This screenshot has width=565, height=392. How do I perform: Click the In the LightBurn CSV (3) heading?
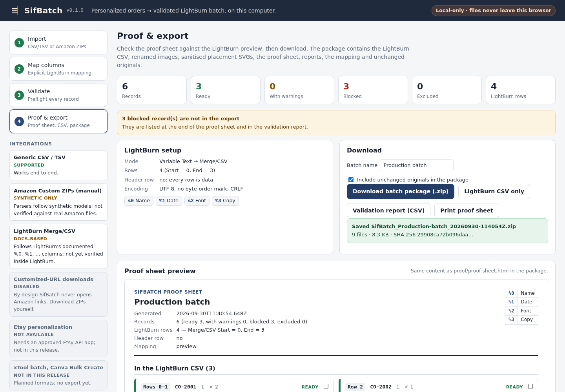pyautogui.click(x=175, y=368)
